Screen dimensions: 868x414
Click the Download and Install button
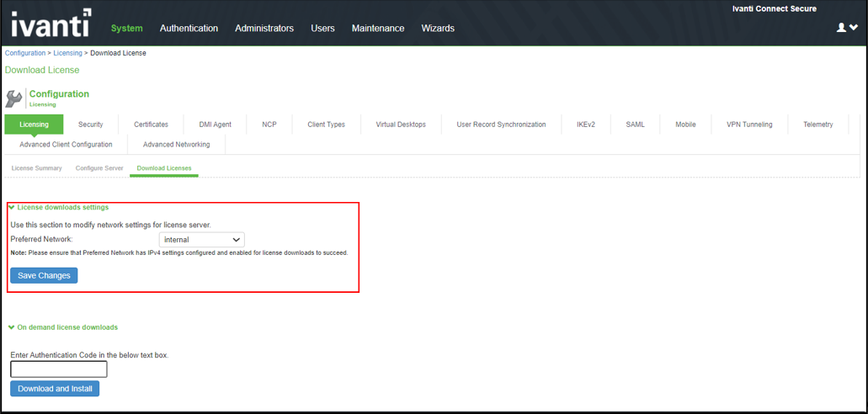tap(55, 389)
